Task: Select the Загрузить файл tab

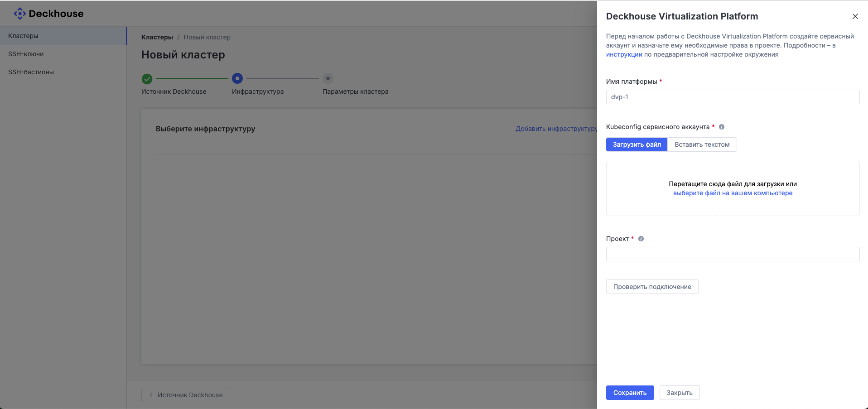Action: tap(637, 144)
